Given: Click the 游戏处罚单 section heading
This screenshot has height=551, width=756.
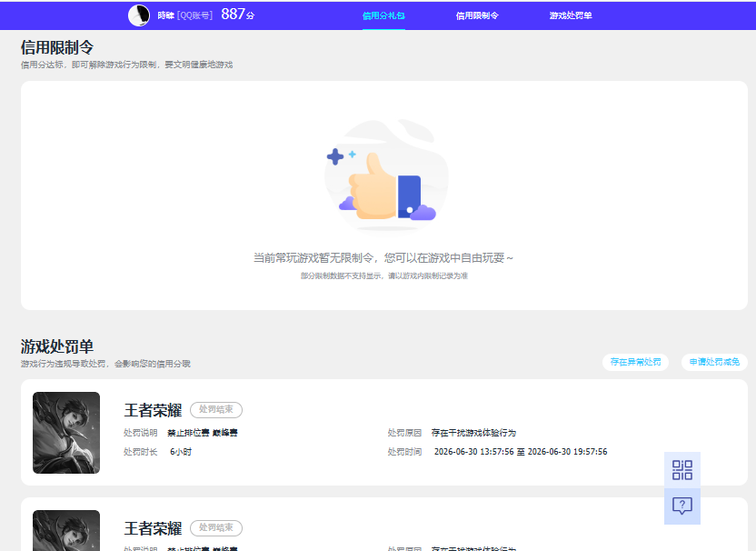Looking at the screenshot, I should pos(57,346).
